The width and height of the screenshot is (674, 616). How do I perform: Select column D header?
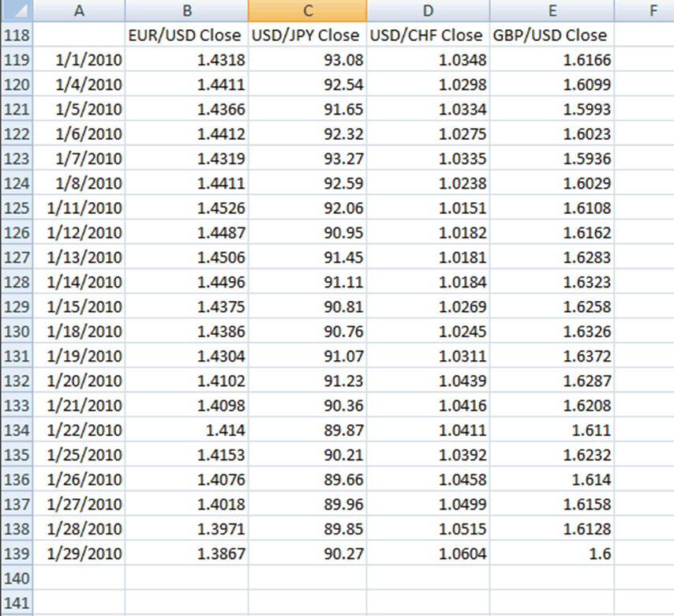click(428, 11)
